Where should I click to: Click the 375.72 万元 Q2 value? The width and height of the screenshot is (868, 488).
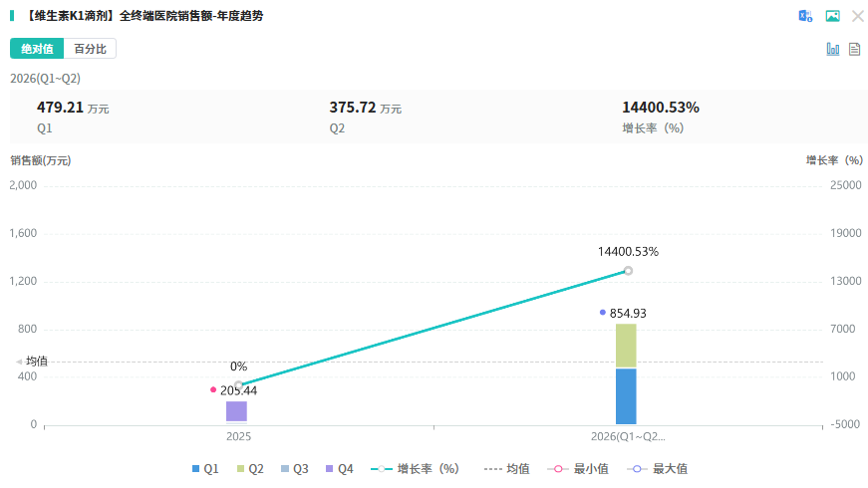coord(366,108)
